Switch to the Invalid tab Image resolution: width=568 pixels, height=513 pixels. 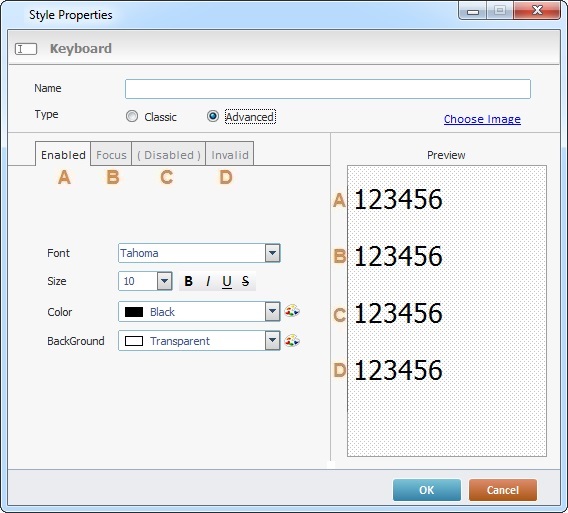[230, 155]
